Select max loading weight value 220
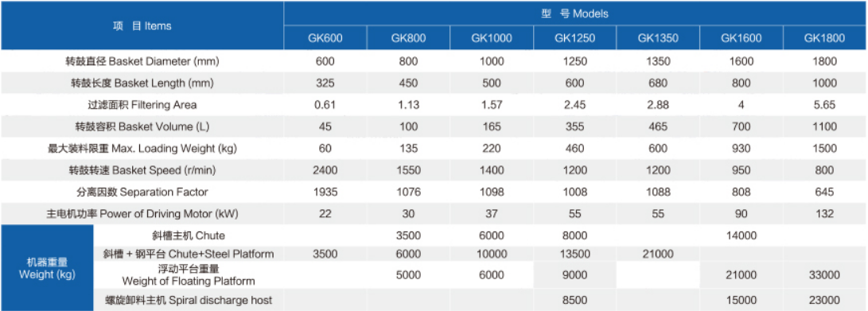This screenshot has width=868, height=311. pyautogui.click(x=492, y=148)
